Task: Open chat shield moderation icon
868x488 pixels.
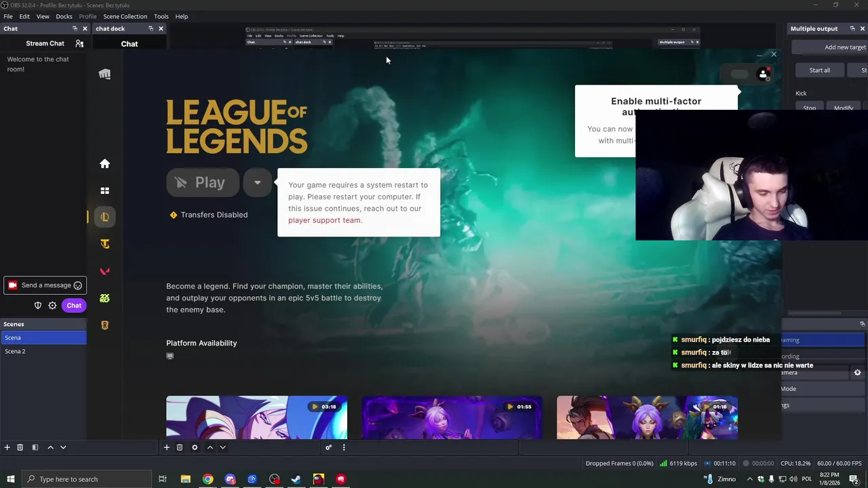Action: 38,306
